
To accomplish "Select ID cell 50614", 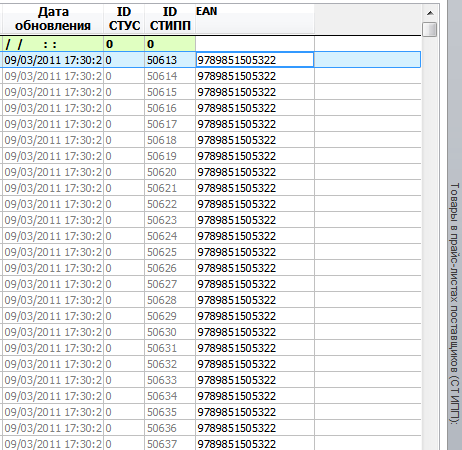I will [x=170, y=76].
